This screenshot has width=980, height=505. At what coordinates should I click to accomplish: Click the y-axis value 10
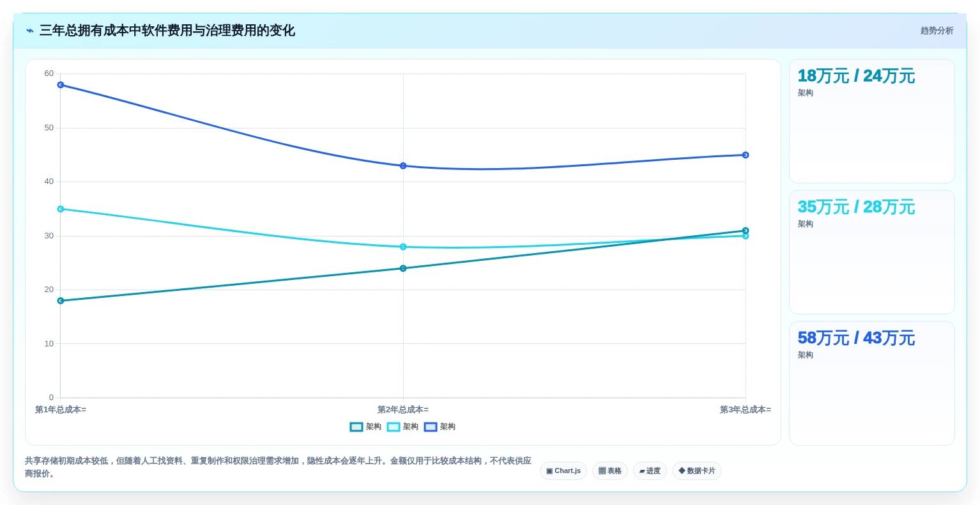click(49, 344)
